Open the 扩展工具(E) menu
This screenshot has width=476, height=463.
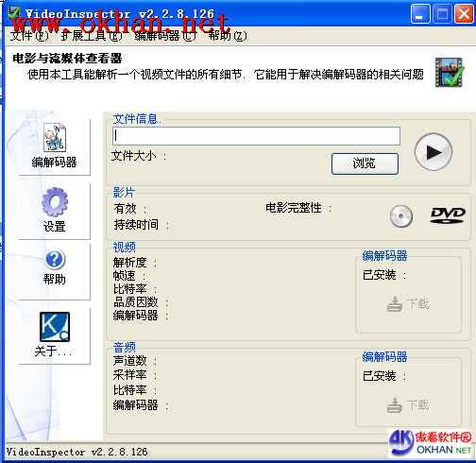[92, 36]
